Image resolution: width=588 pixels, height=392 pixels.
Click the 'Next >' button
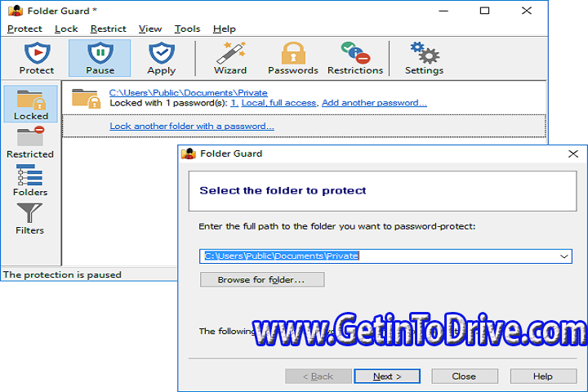[387, 376]
